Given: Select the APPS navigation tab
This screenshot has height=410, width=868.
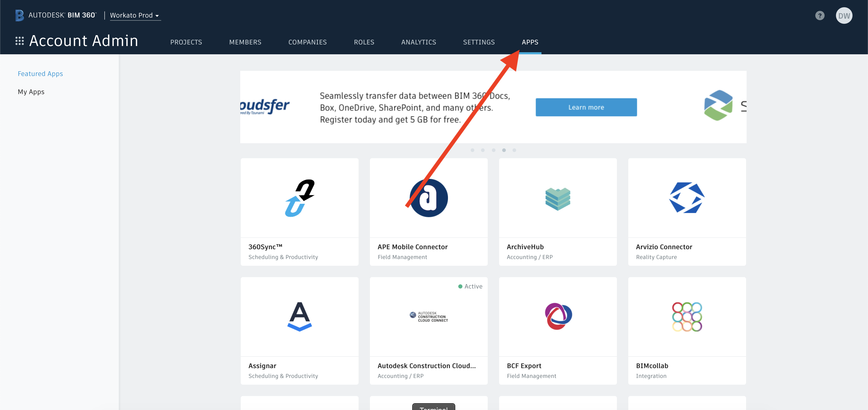Looking at the screenshot, I should (530, 42).
